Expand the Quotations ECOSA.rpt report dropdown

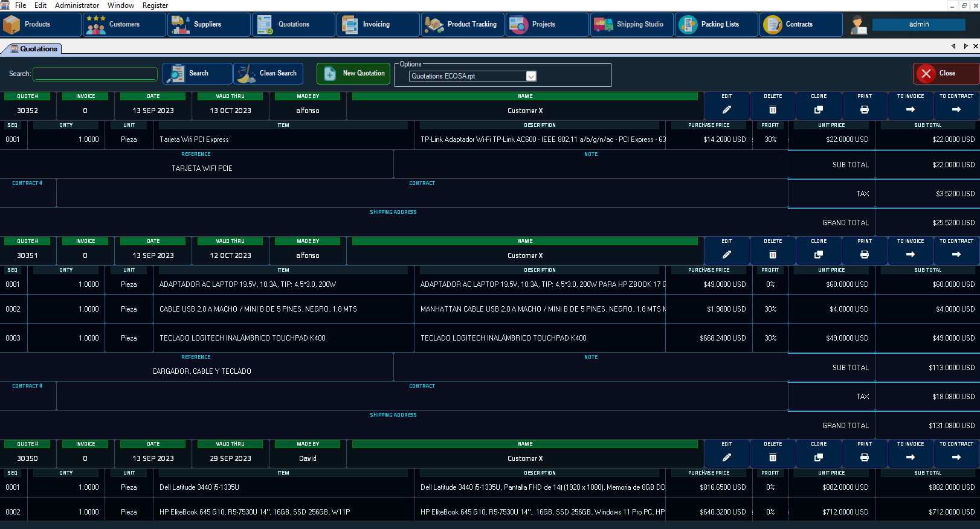click(530, 76)
